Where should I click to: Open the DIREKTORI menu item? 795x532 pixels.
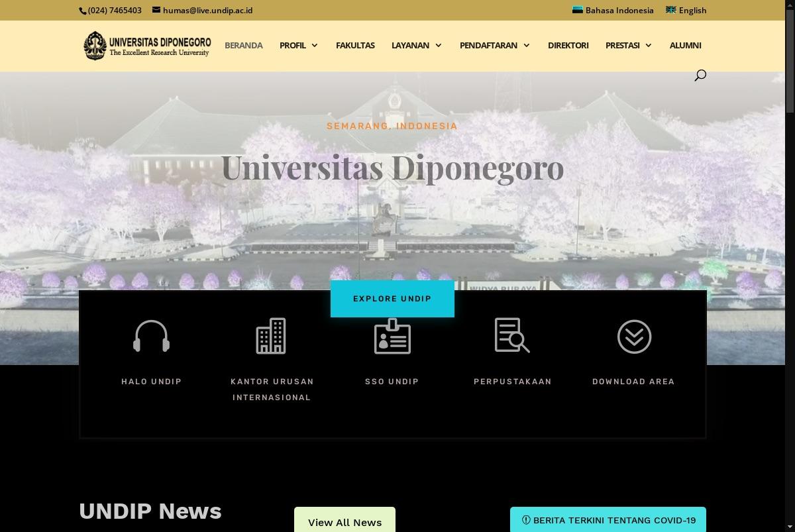[568, 45]
